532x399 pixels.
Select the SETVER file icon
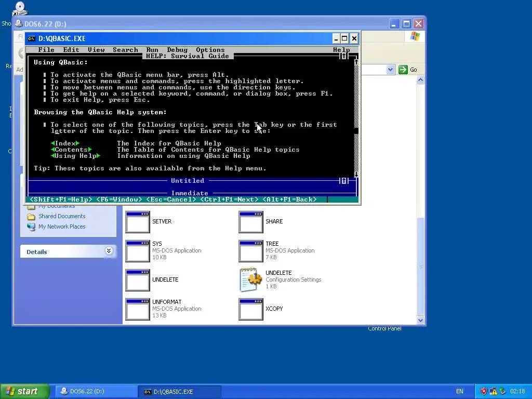tap(137, 222)
